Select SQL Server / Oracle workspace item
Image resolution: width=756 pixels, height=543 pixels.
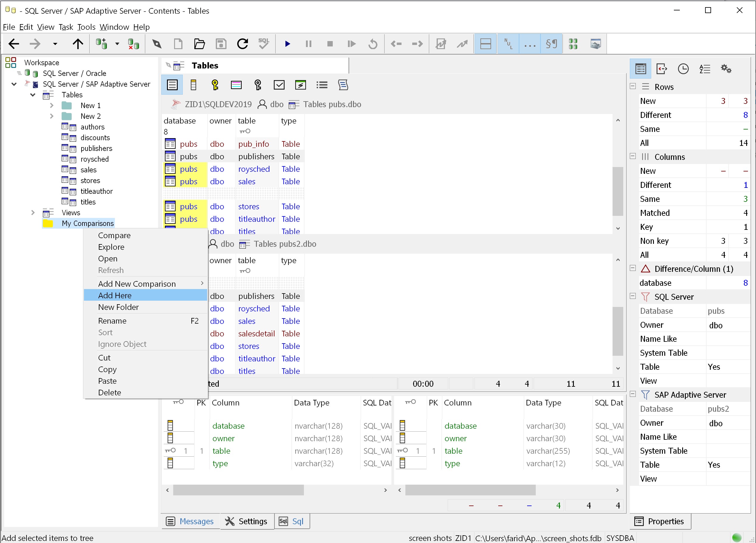click(x=74, y=73)
